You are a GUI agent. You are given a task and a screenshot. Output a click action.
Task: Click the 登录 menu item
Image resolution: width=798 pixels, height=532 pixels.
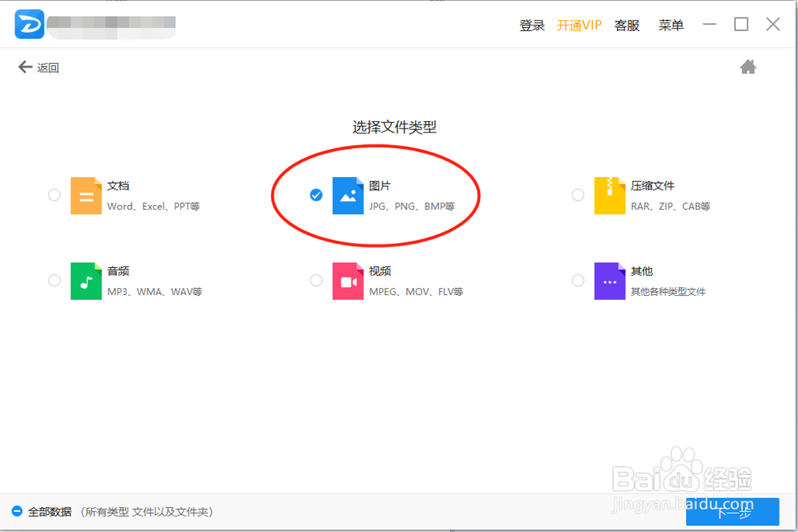tap(531, 25)
